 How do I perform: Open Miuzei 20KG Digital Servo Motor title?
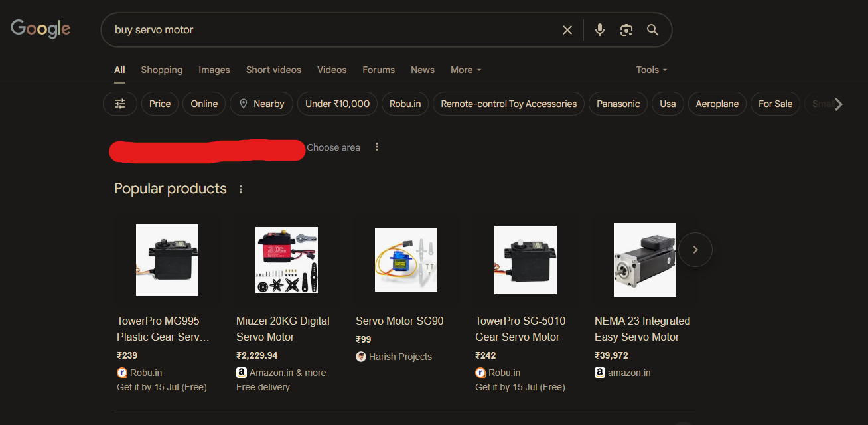pyautogui.click(x=283, y=329)
